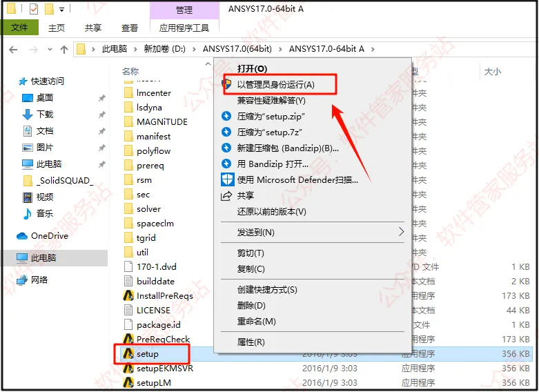
Task: Click the Videos film icon in sidebar
Action: tap(28, 197)
